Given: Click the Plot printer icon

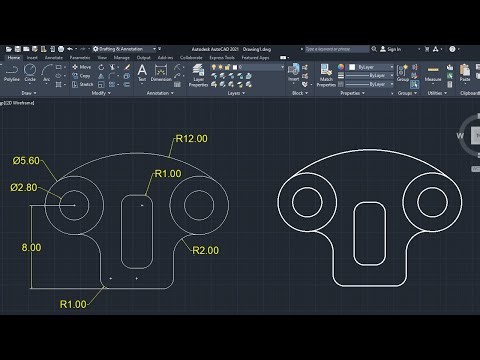Looking at the screenshot, I should [61, 49].
